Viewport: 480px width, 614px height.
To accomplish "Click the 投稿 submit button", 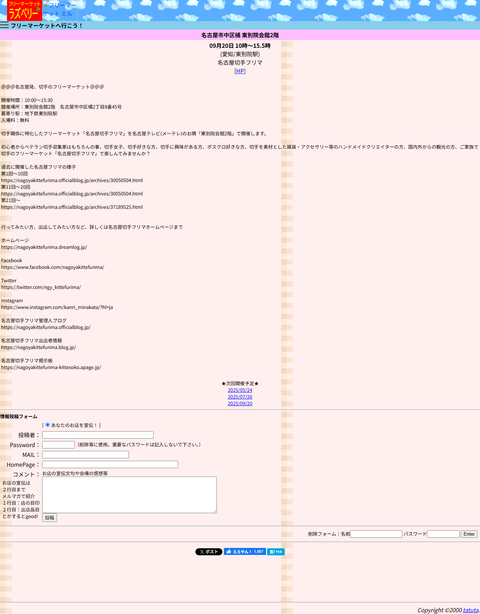I will [x=49, y=518].
